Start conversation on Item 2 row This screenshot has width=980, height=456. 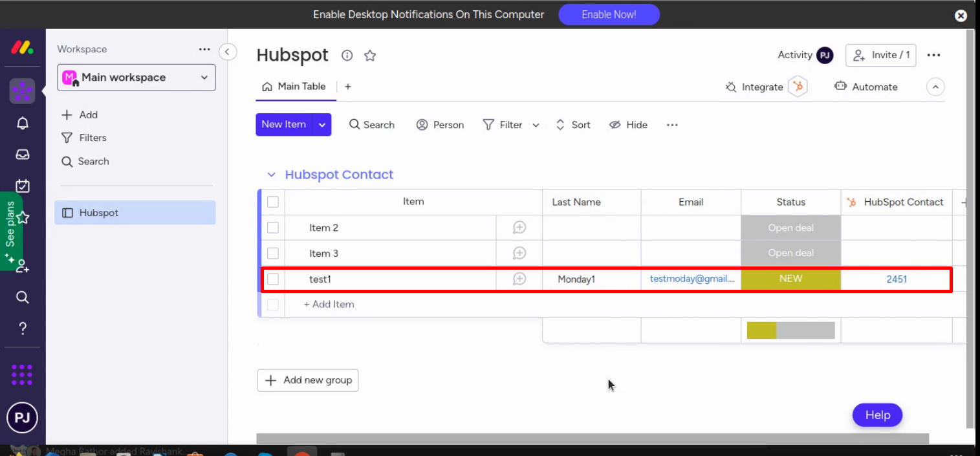pos(519,228)
